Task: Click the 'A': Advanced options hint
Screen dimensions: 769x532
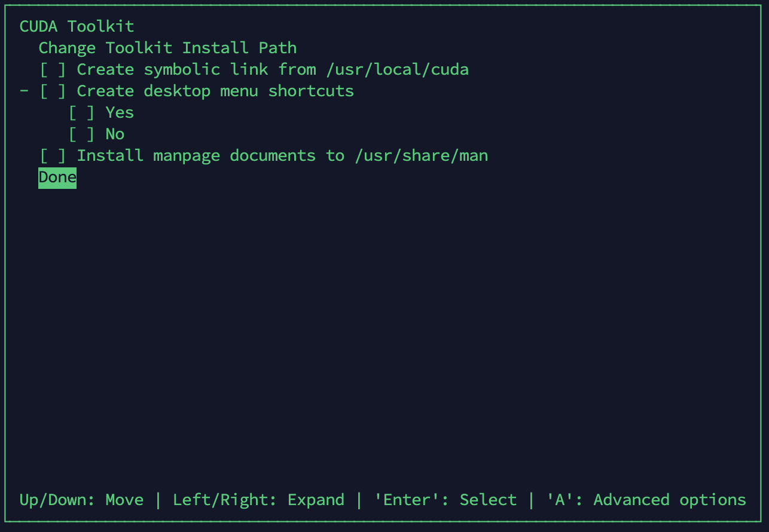Action: pos(646,500)
